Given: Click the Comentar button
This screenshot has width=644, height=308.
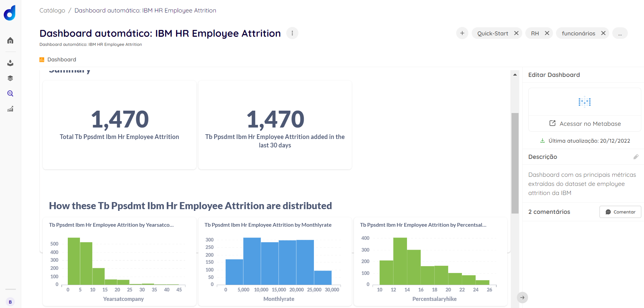Looking at the screenshot, I should pyautogui.click(x=620, y=212).
